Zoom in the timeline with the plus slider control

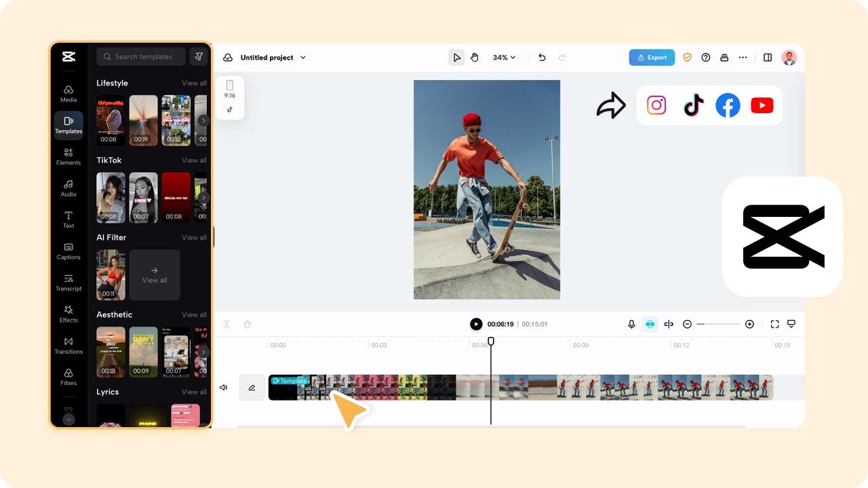pos(749,324)
